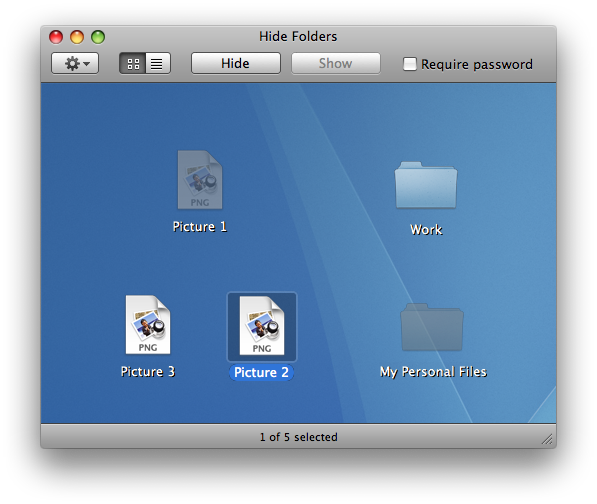Minimize window with the yellow button
This screenshot has width=597, height=504.
pos(77,37)
